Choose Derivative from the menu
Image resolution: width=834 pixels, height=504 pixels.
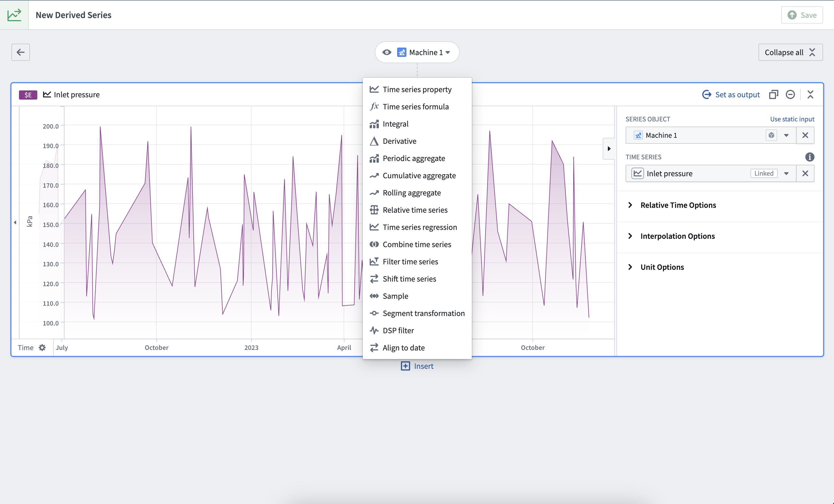click(x=417, y=141)
